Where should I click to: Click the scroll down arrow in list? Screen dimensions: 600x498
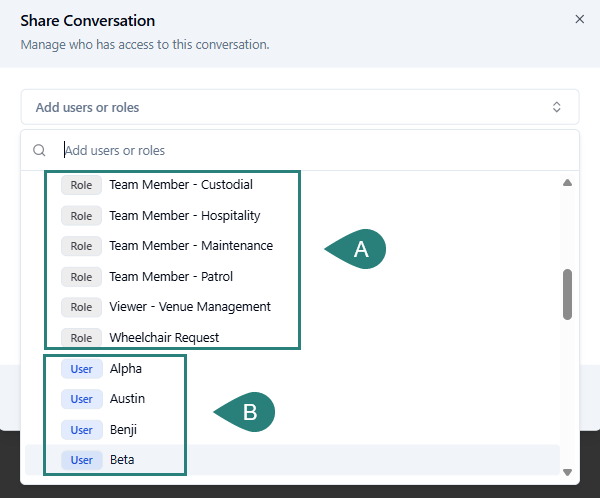[x=567, y=472]
